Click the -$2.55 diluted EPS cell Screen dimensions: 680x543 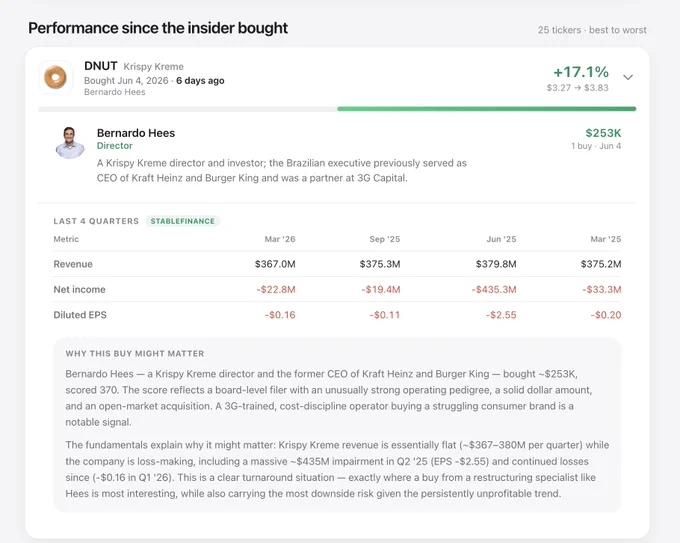501,315
